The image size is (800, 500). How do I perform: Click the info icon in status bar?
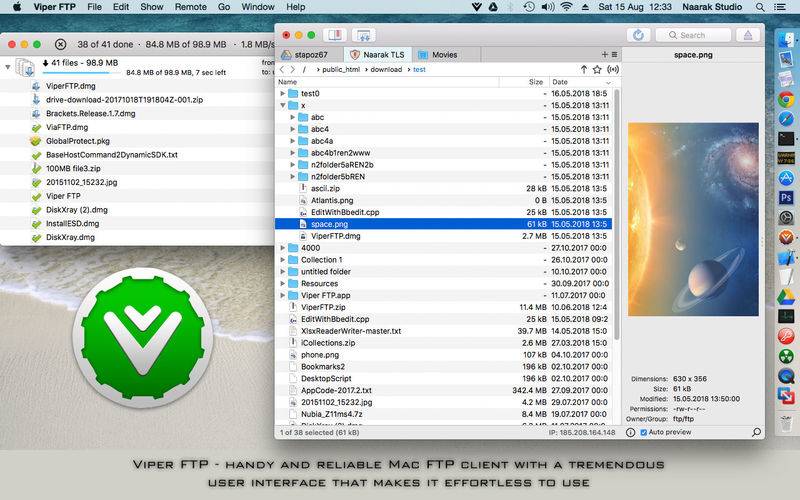click(631, 432)
